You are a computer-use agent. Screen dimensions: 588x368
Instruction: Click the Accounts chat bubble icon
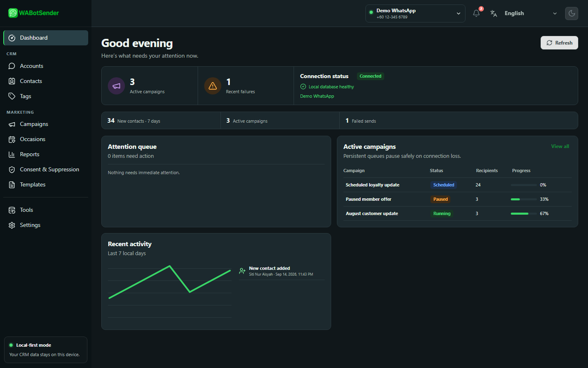click(x=12, y=66)
